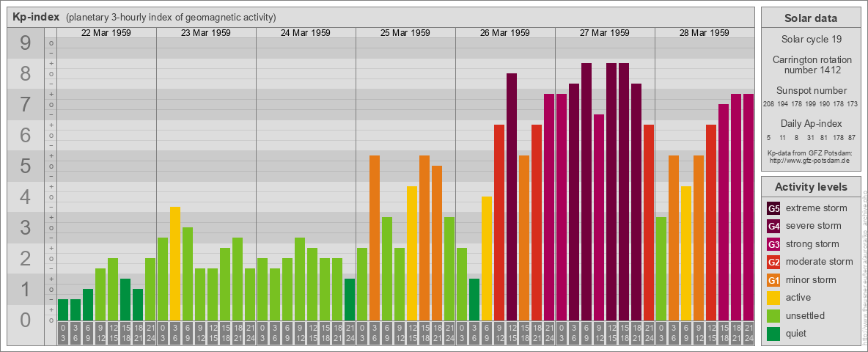Viewport: 868px width, 352px height.
Task: Select the G1 minor storm legend icon
Action: pyautogui.click(x=773, y=280)
